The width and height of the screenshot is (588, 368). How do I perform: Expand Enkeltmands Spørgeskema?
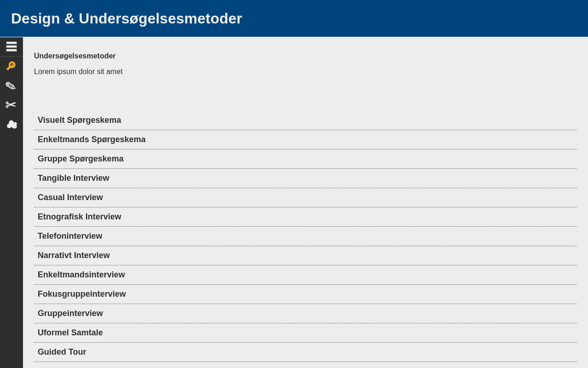coord(91,139)
